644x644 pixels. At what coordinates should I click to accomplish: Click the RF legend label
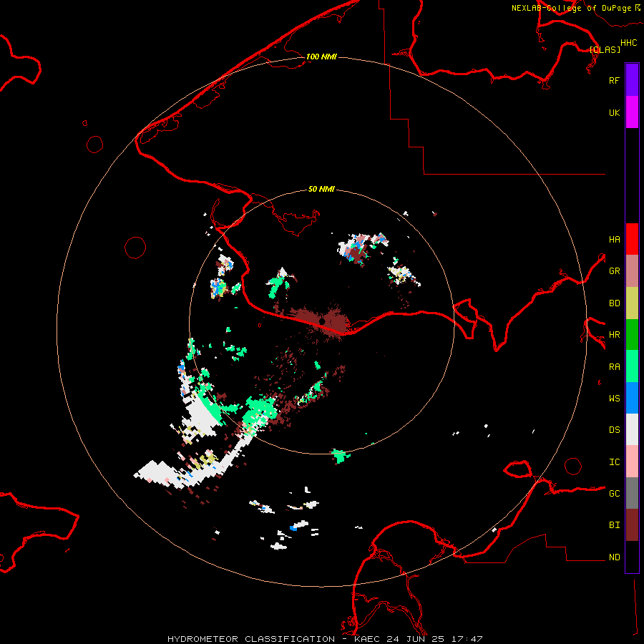(614, 80)
